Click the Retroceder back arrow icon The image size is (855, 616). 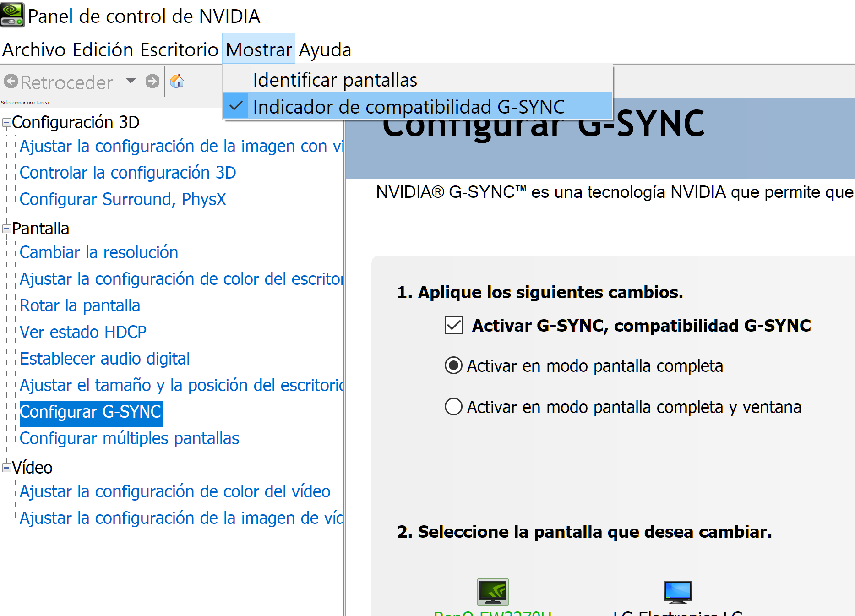coord(11,82)
